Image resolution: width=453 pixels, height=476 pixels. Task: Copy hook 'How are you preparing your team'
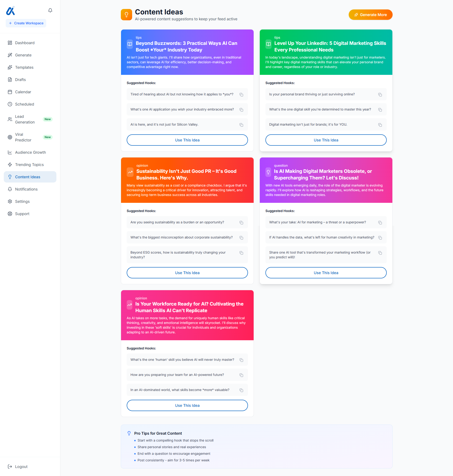241,375
